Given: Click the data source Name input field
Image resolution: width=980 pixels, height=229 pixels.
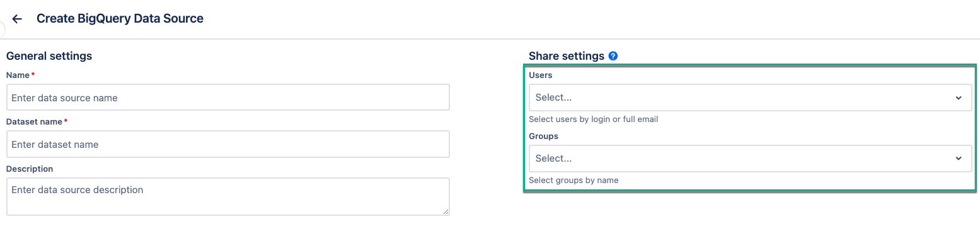Looking at the screenshot, I should tap(228, 98).
